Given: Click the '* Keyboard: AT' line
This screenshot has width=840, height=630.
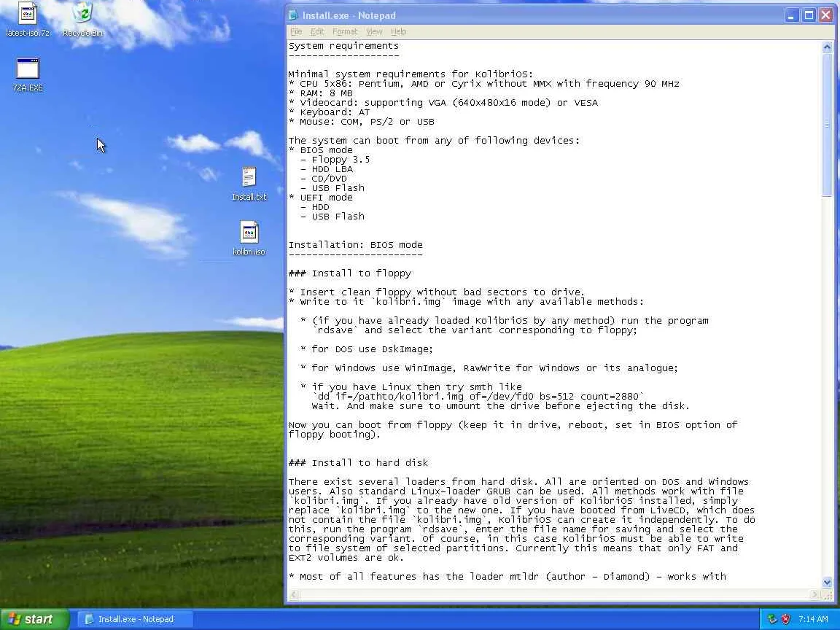Looking at the screenshot, I should (x=329, y=112).
